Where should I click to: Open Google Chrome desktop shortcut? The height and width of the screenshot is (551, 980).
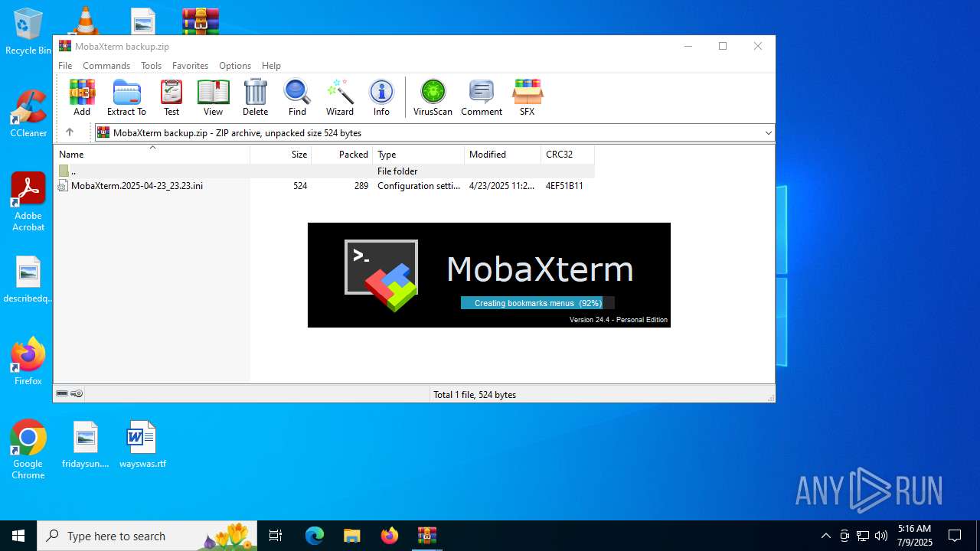point(28,450)
